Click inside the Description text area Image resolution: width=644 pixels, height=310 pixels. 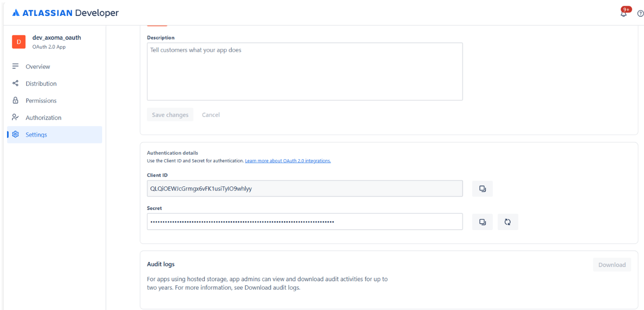pos(304,71)
